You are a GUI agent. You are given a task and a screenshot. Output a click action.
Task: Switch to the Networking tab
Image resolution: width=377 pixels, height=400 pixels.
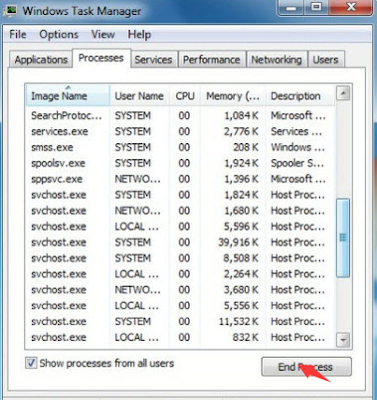tap(276, 60)
